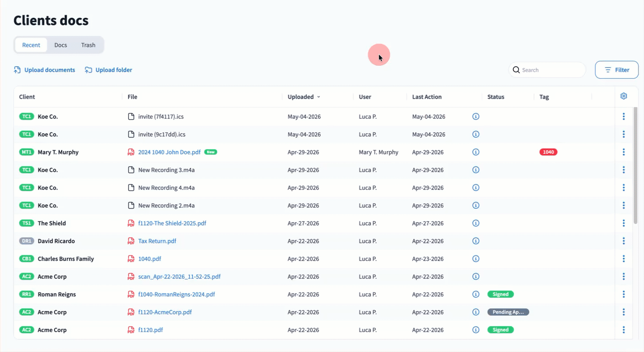The width and height of the screenshot is (644, 352).
Task: Click Upload folder
Action: [109, 70]
